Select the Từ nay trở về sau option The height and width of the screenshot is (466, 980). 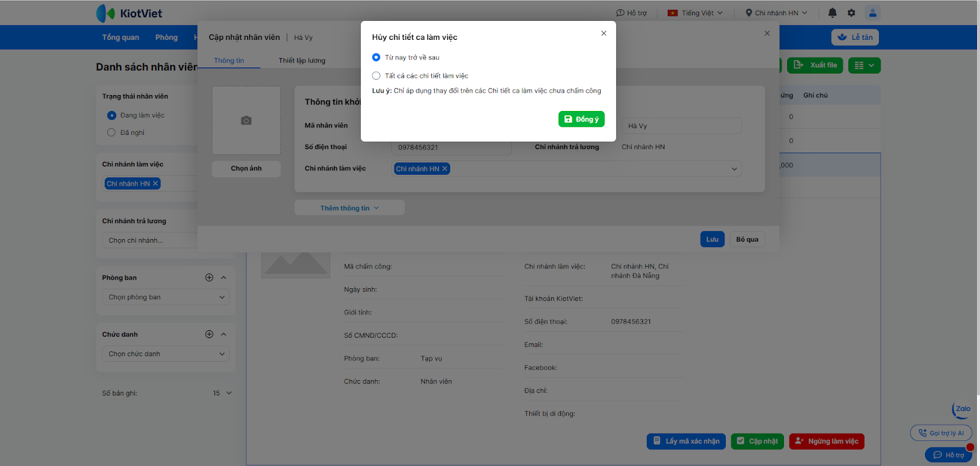[x=376, y=57]
